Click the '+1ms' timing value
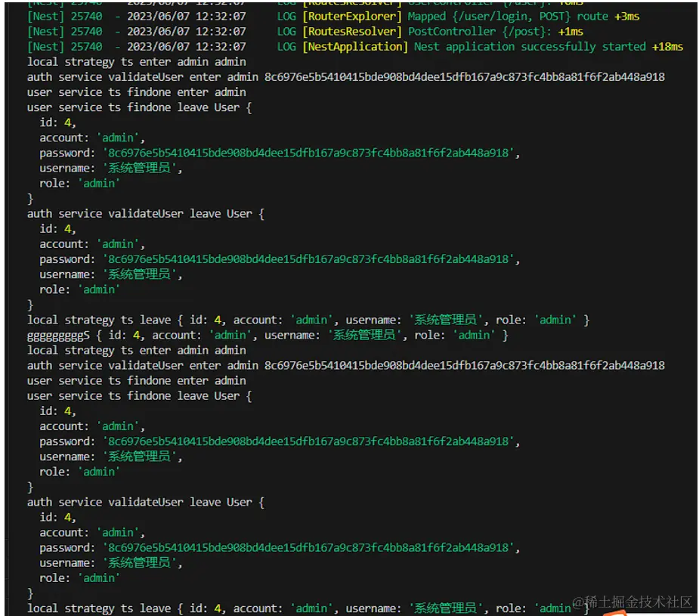This screenshot has width=699, height=616. tap(571, 32)
